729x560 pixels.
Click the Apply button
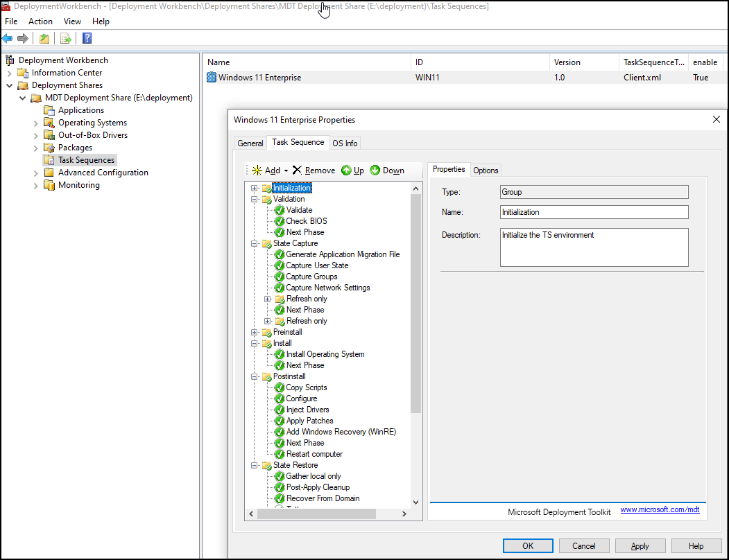tap(640, 545)
